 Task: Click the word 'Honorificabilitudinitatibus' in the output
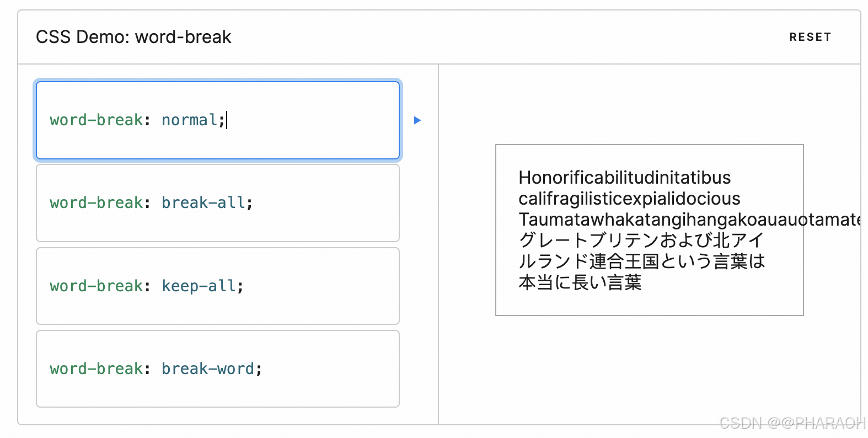tap(624, 178)
